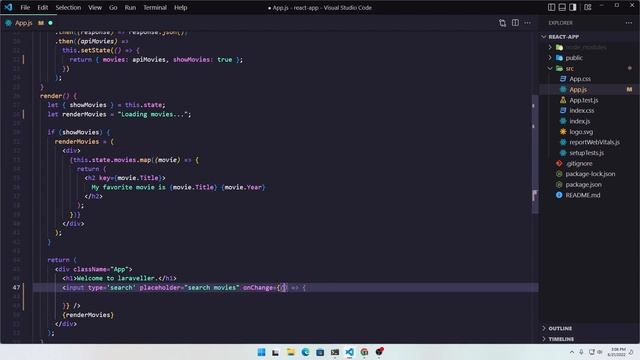This screenshot has height=360, width=640.
Task: Click the App.test.js flask icon
Action: tap(563, 100)
